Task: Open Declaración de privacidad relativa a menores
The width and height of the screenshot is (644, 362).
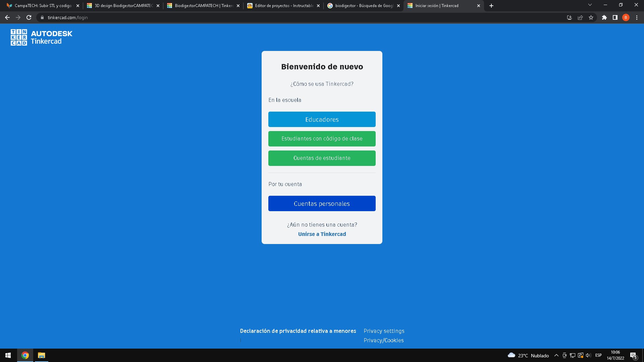Action: 298,331
